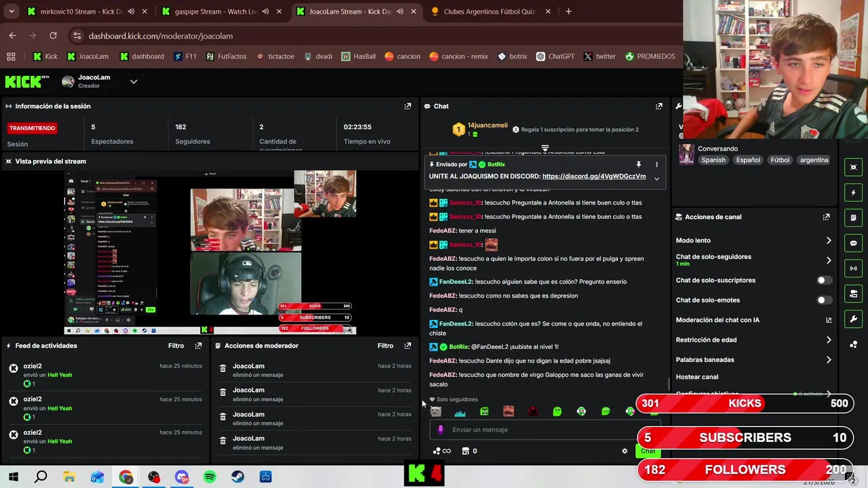Toggle Chat de solo-suscriptores switch
868x488 pixels.
coord(823,280)
